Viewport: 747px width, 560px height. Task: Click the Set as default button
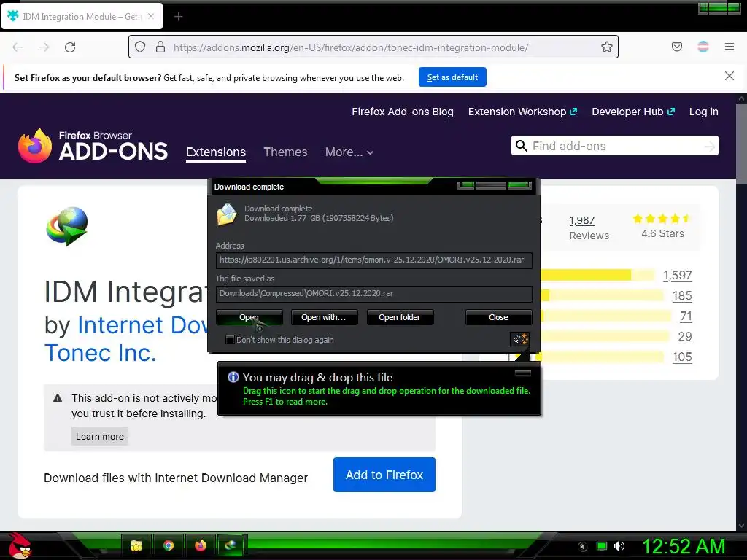tap(452, 77)
